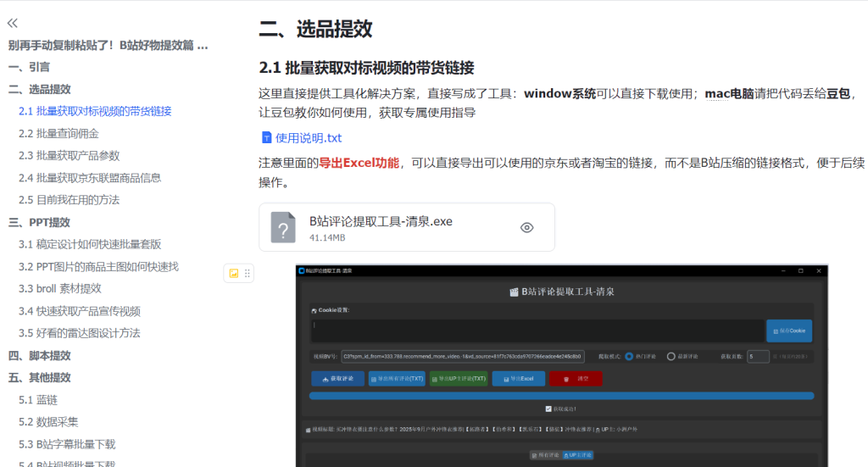The image size is (868, 467).
Task: Jump to 5.2 数据采集
Action: click(48, 421)
